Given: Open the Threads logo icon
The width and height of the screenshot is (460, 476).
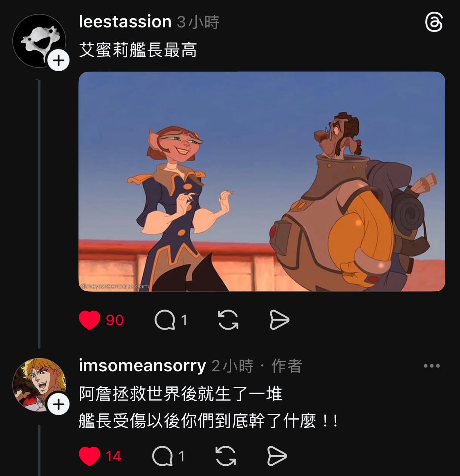Looking at the screenshot, I should (434, 22).
